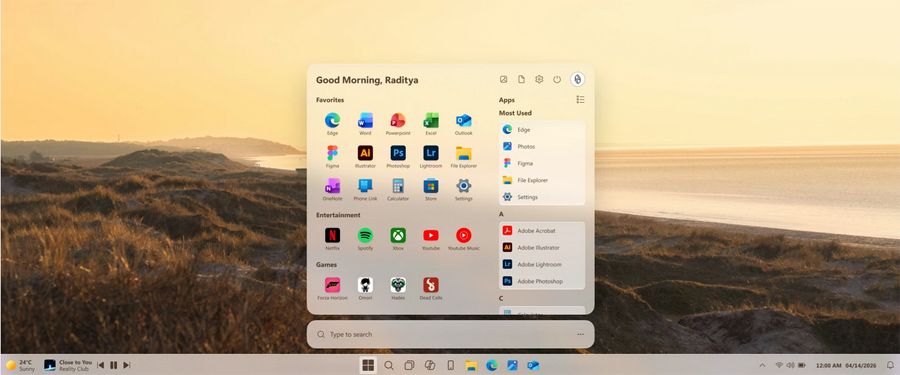Viewport: 900px width, 375px height.
Task: Open the notification bell on taskbar
Action: click(x=890, y=365)
